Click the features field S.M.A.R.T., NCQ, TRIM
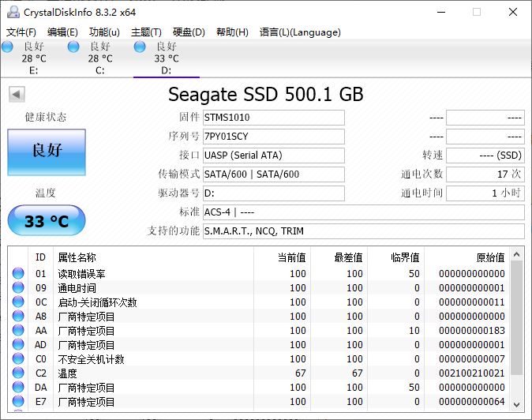The height and width of the screenshot is (420, 532). click(364, 231)
